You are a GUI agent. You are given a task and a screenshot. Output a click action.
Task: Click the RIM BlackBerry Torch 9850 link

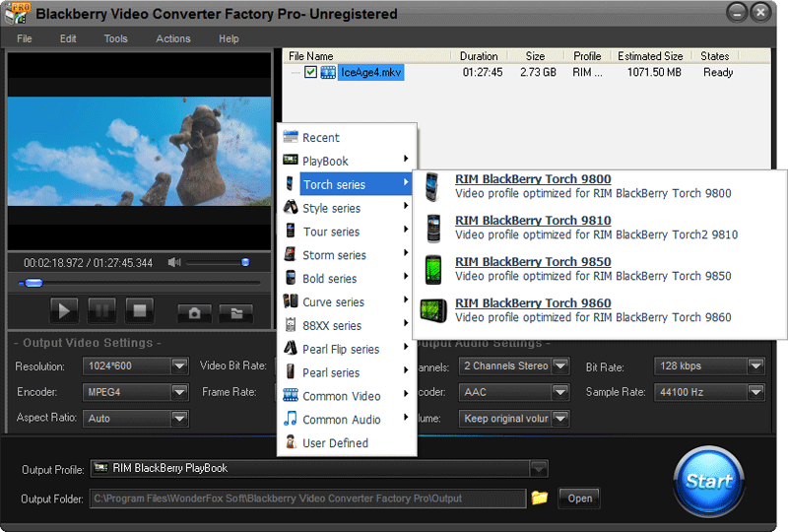(x=533, y=261)
